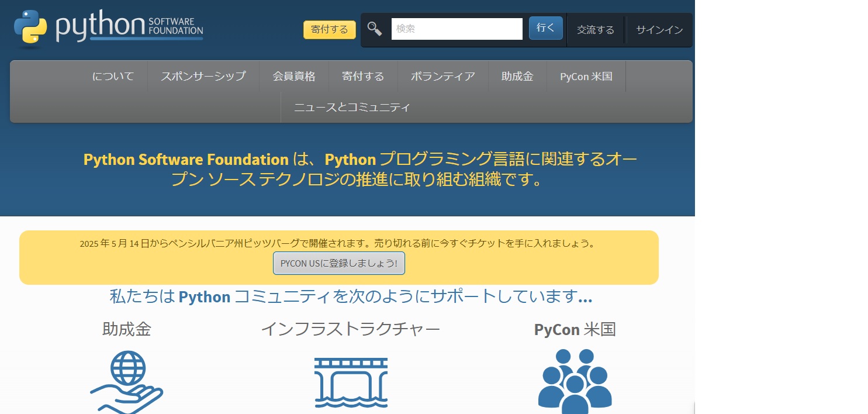Open the 助成金 navigation menu item
Image resolution: width=868 pixels, height=414 pixels.
tap(517, 76)
